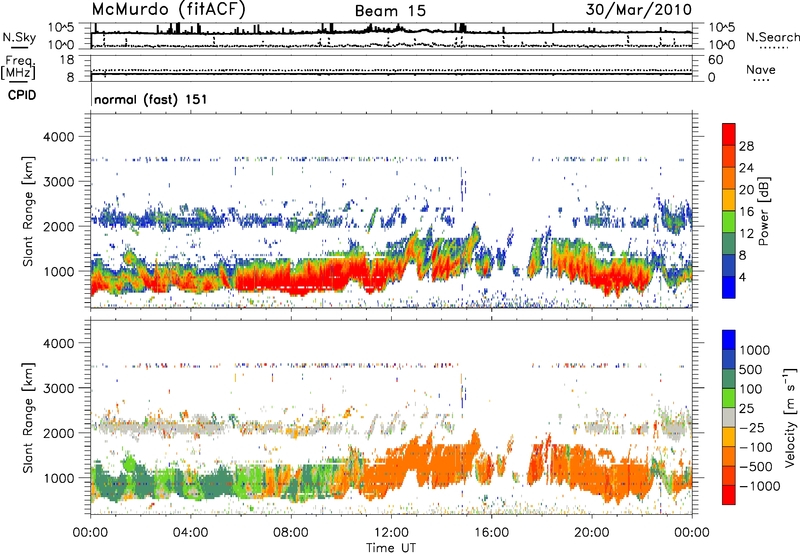
Task: Click the '08:00' time axis label
Action: coord(291,533)
